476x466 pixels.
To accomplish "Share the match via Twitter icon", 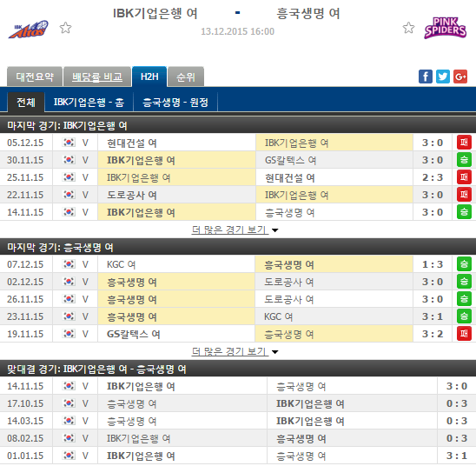I will click(x=443, y=77).
